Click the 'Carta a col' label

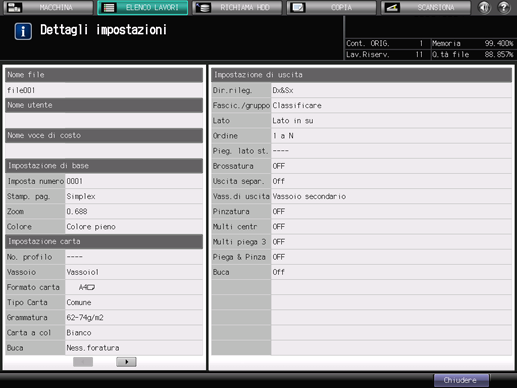pos(29,333)
